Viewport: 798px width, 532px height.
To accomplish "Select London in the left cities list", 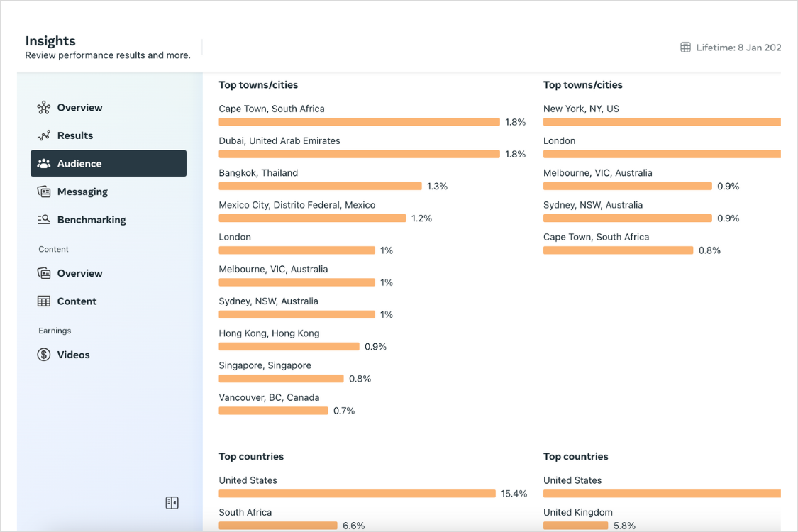I will (x=235, y=237).
